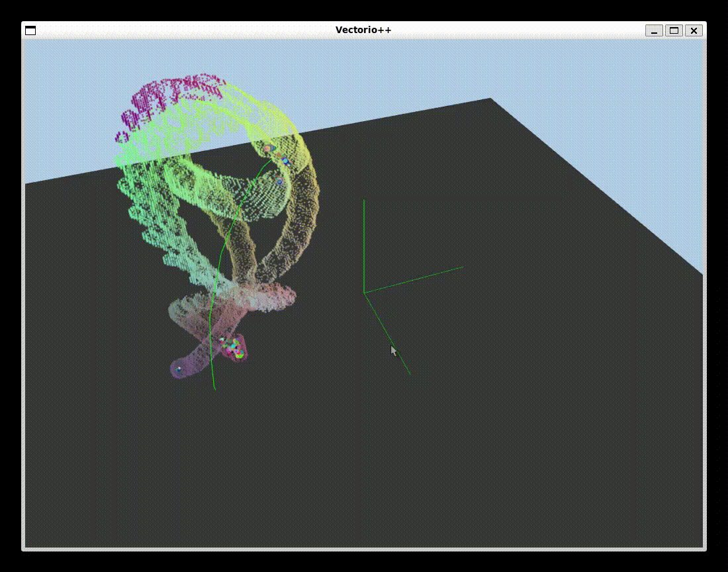728x572 pixels.
Task: Minimize the Vectorio++ window
Action: coord(655,30)
